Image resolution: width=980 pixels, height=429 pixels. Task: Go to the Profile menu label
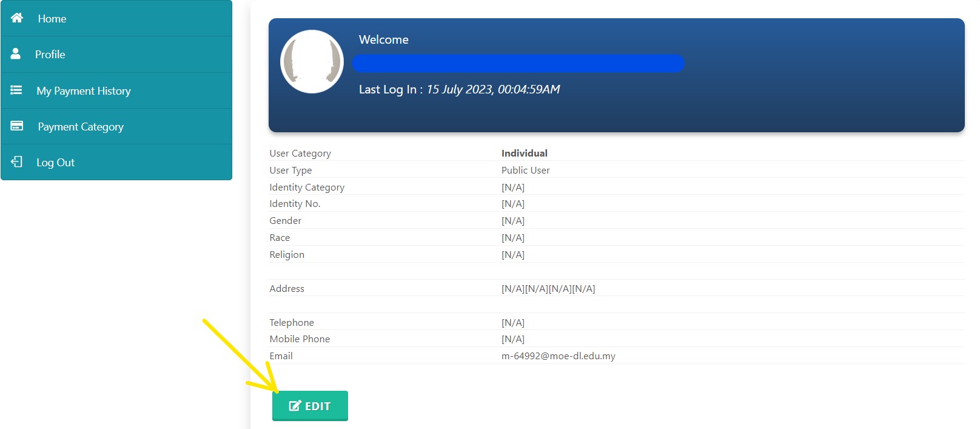click(50, 55)
